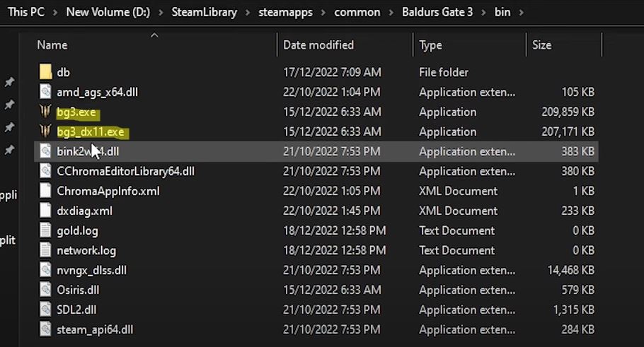Click the gold.log text file icon

coord(45,230)
